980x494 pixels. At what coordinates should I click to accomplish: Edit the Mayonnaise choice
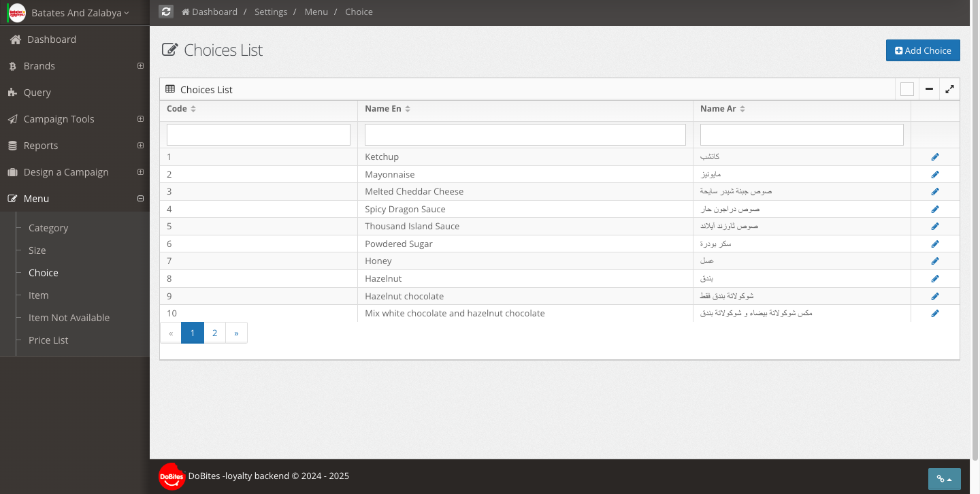[935, 174]
